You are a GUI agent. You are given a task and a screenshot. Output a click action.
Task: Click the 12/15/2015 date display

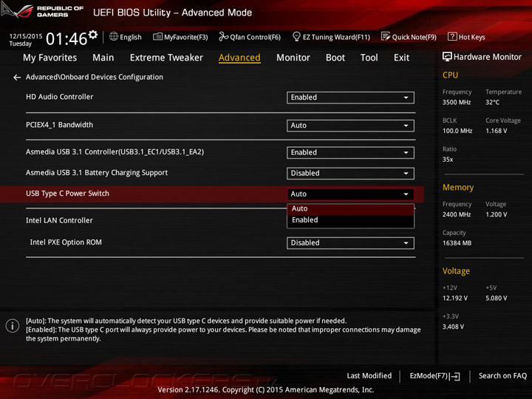(26, 36)
